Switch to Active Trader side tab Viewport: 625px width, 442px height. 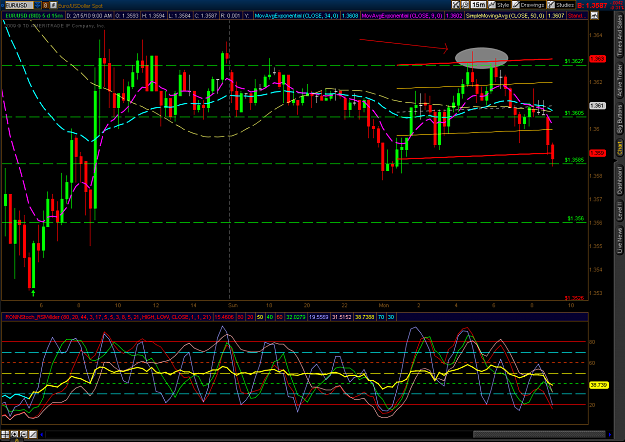pyautogui.click(x=620, y=80)
